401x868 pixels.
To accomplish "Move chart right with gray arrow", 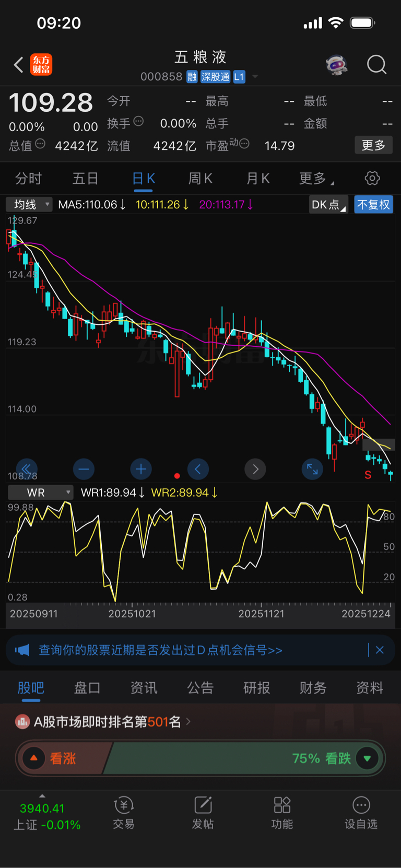I will point(255,469).
